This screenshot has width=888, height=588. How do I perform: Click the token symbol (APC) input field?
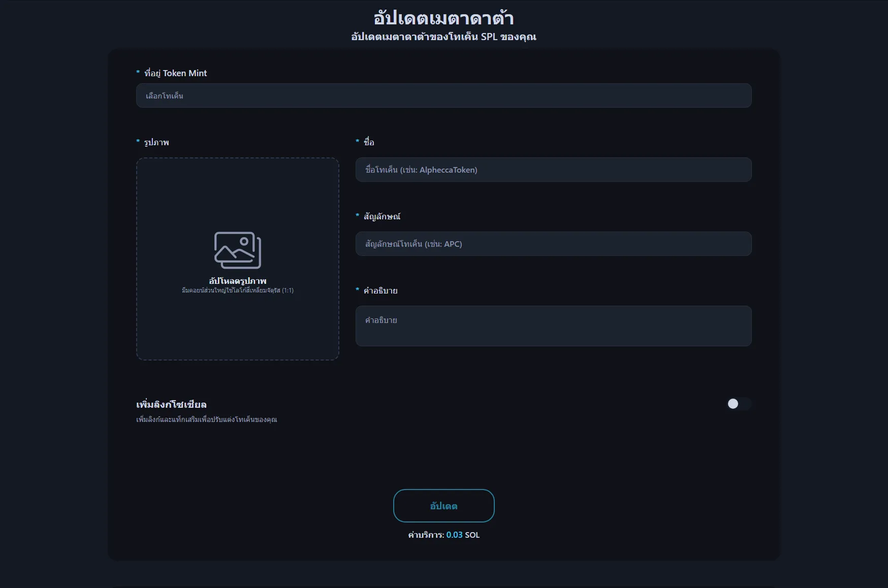pos(553,244)
